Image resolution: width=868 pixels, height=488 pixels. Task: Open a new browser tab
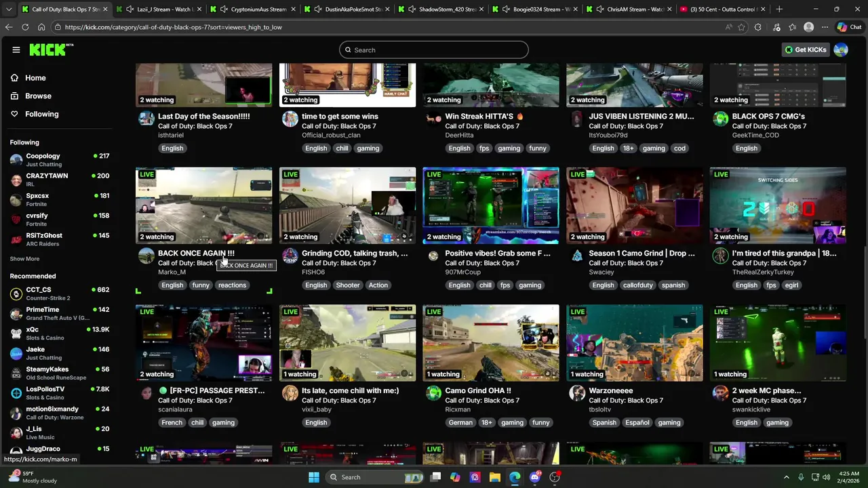(x=779, y=9)
